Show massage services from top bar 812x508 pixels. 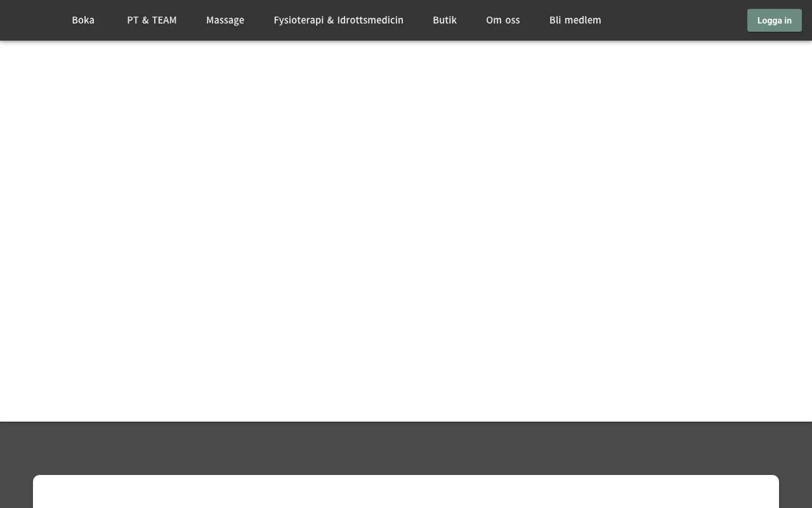tap(225, 20)
